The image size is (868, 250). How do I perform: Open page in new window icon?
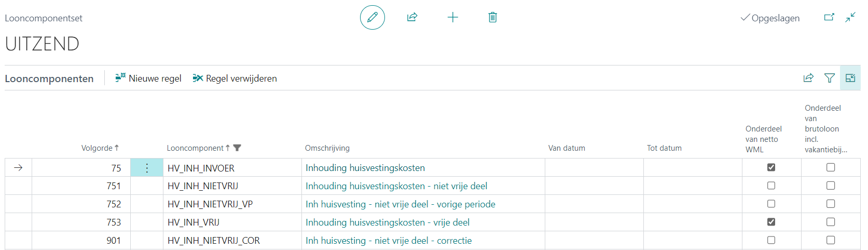[x=829, y=18]
